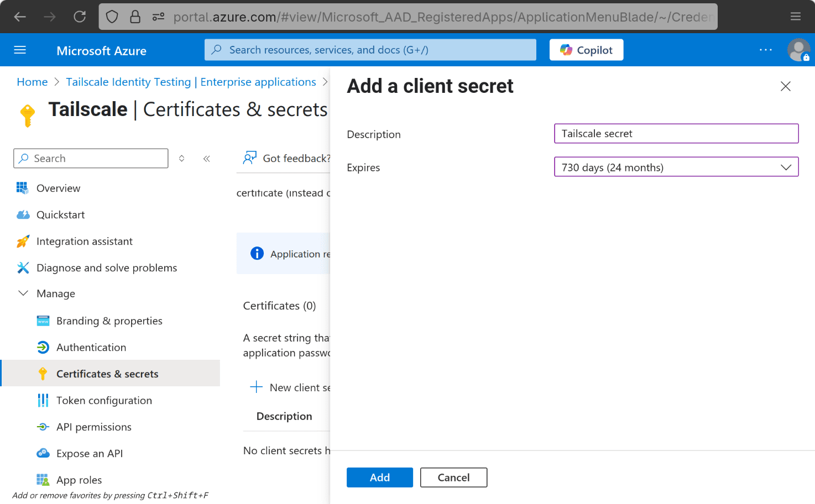This screenshot has height=504, width=815.
Task: Go to the Authentication section
Action: 91,347
